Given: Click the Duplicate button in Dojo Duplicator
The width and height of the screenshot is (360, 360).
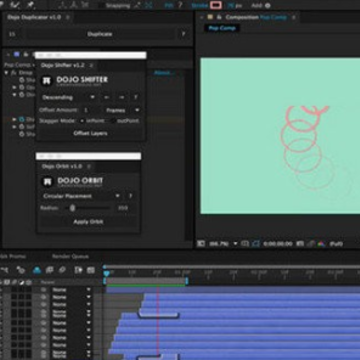Looking at the screenshot, I should point(100,34).
